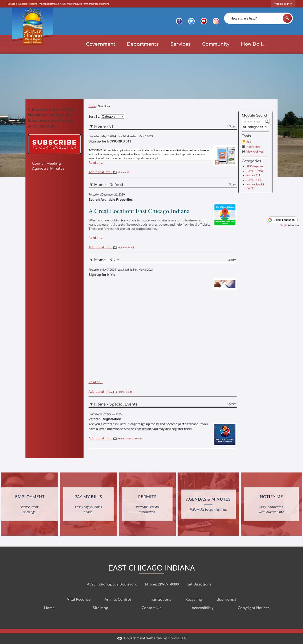The width and height of the screenshot is (303, 644).
Task: Click Get Directions in the footer
Action: point(199,584)
